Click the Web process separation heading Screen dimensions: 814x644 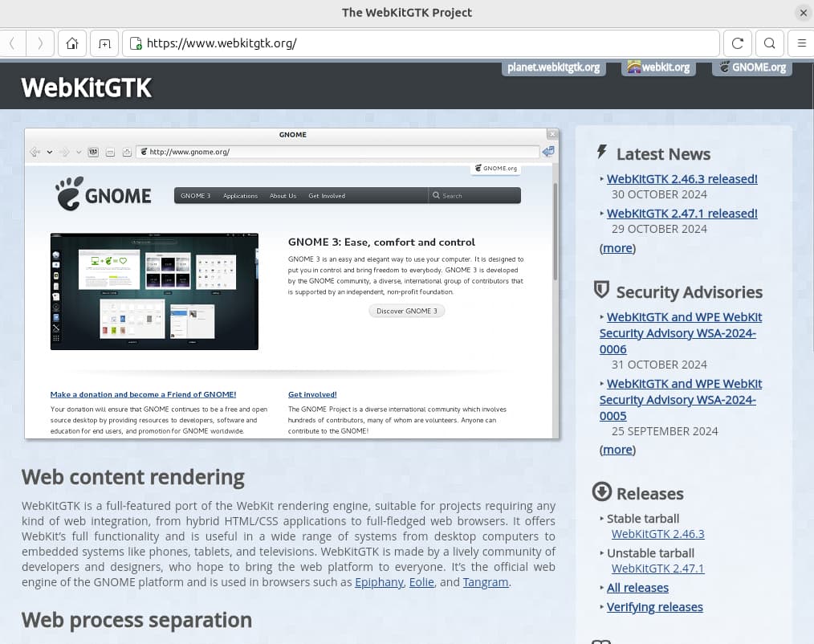pyautogui.click(x=136, y=620)
